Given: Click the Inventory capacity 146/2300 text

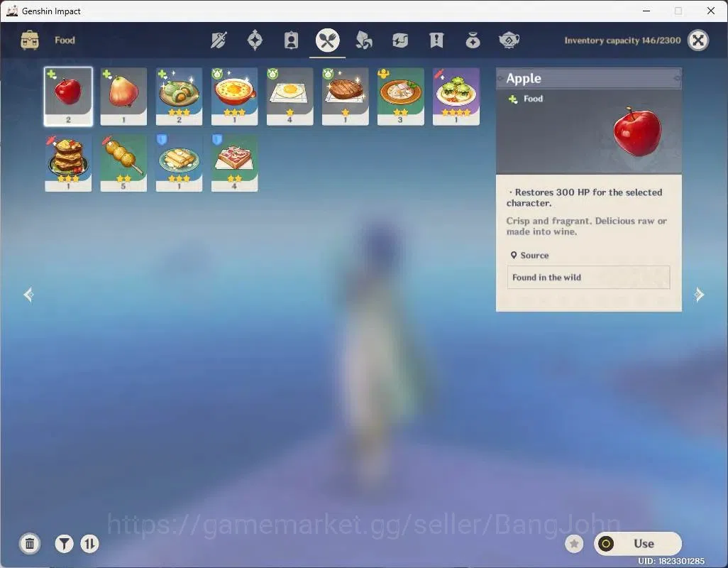Looking at the screenshot, I should click(x=622, y=40).
